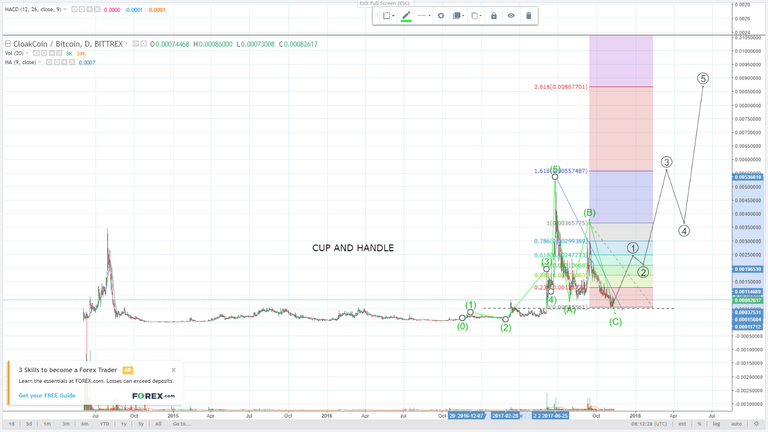This screenshot has height=432, width=768.
Task: Open the MACD source code icon
Action: pyautogui.click(x=89, y=9)
